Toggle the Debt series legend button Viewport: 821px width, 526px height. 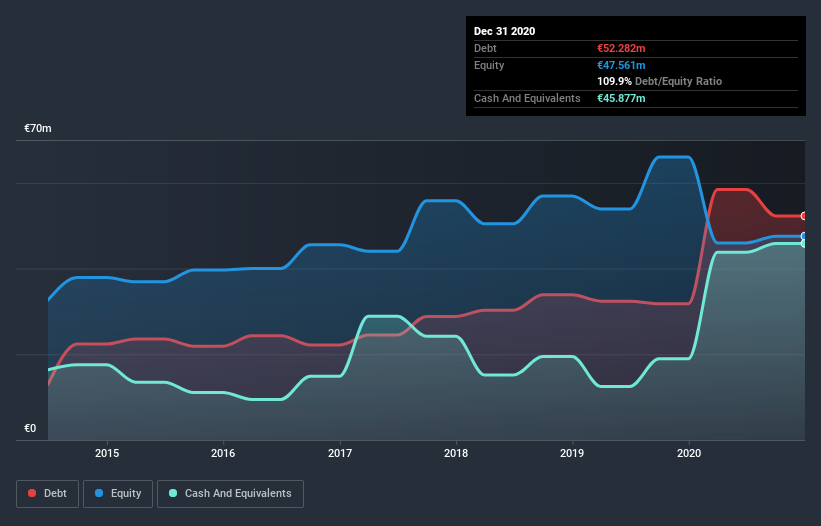[47, 494]
